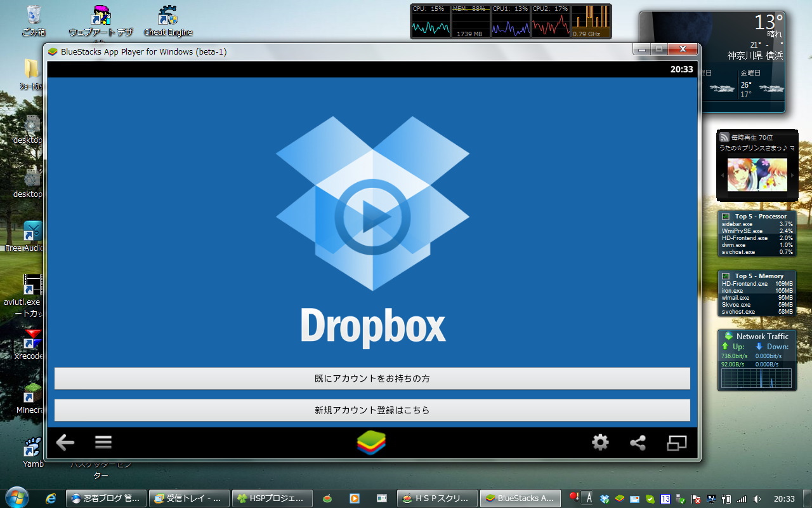The image size is (812, 508).
Task: Click the share icon in BlueStacks bar
Action: [x=638, y=443]
